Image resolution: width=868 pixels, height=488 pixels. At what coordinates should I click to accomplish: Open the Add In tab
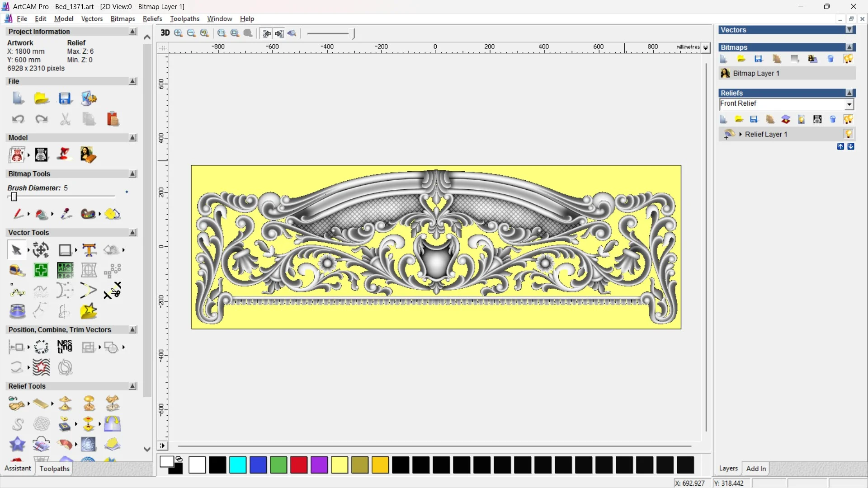point(756,469)
